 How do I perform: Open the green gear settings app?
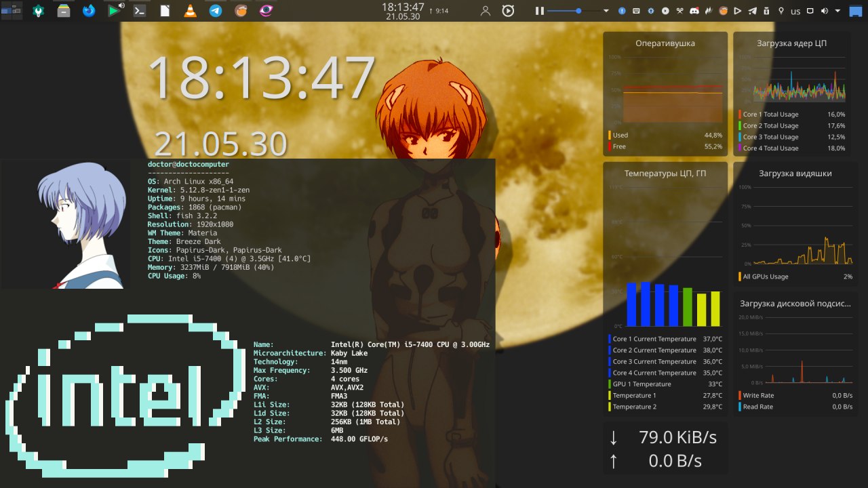(x=39, y=11)
